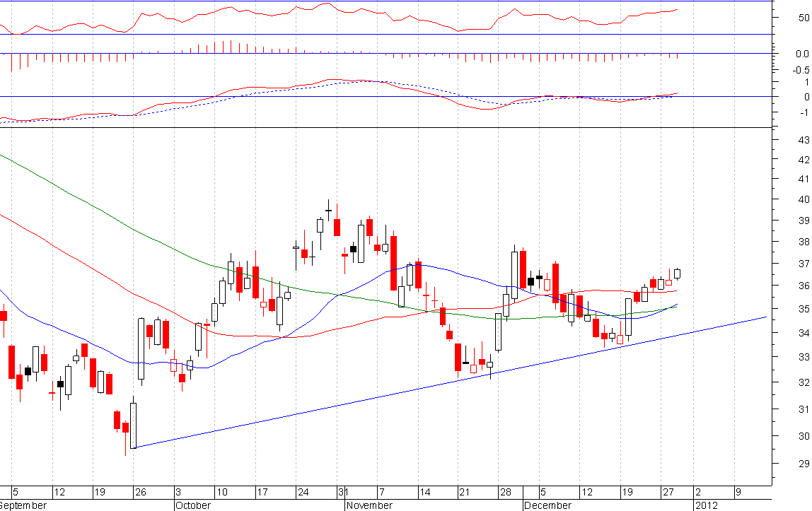Select the November 7 date label
Screen dimensions: 812x511
382,492
